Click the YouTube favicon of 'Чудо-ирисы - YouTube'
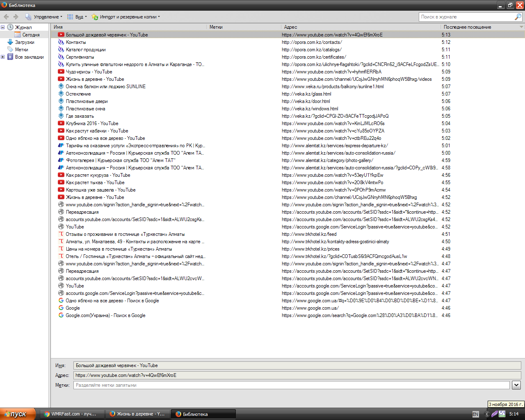This screenshot has width=525, height=420. coord(61,72)
